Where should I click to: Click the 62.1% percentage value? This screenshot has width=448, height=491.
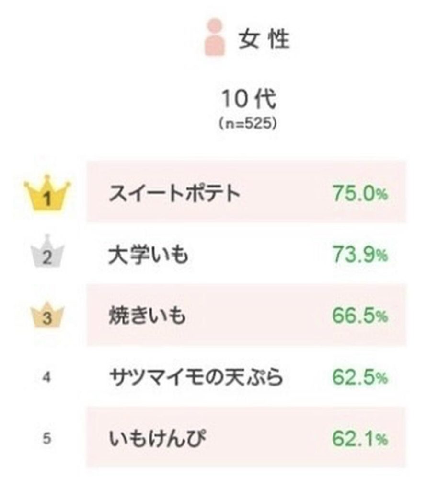[360, 438]
